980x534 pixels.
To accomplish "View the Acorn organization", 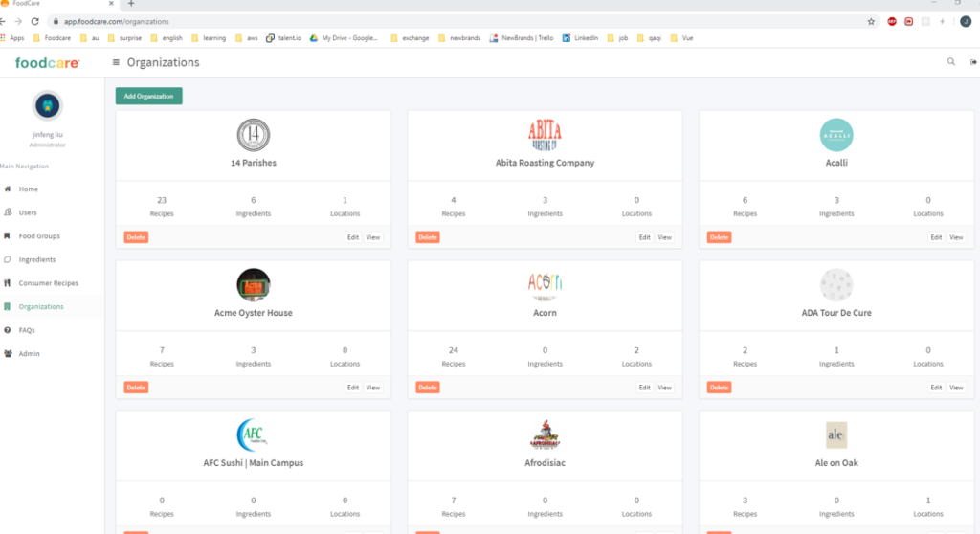I will [x=664, y=388].
